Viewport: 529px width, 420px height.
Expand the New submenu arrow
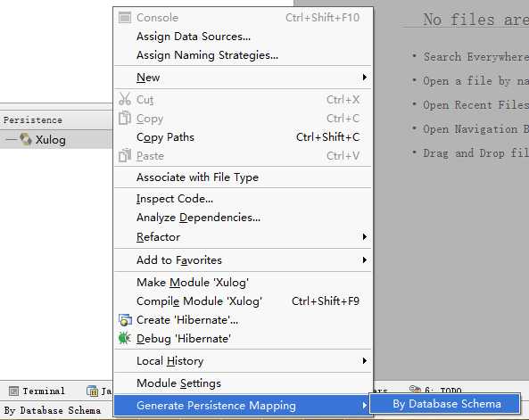click(364, 78)
